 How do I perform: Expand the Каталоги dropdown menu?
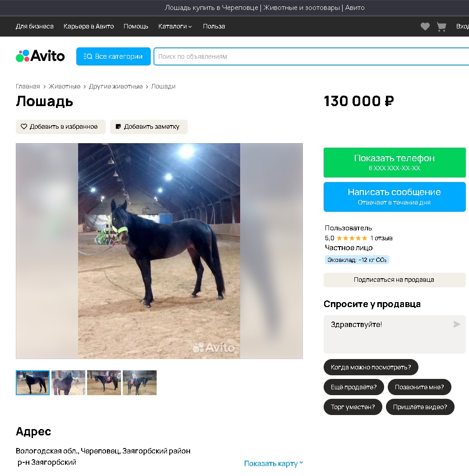pyautogui.click(x=175, y=26)
